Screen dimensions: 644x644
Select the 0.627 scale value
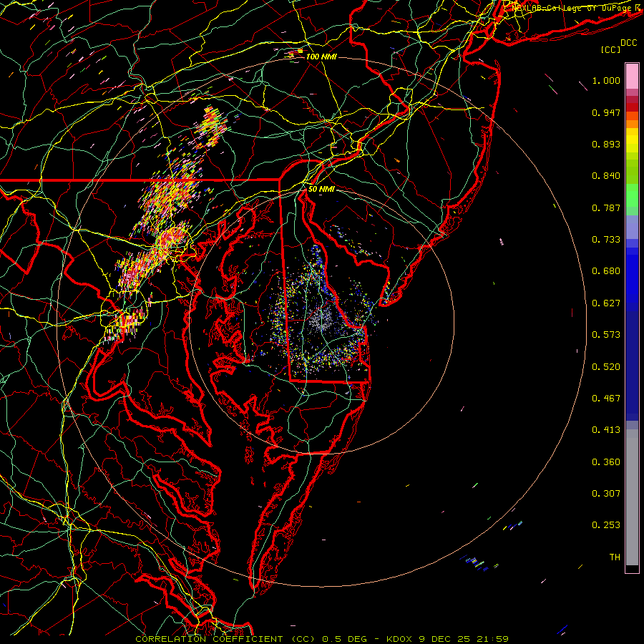click(606, 303)
